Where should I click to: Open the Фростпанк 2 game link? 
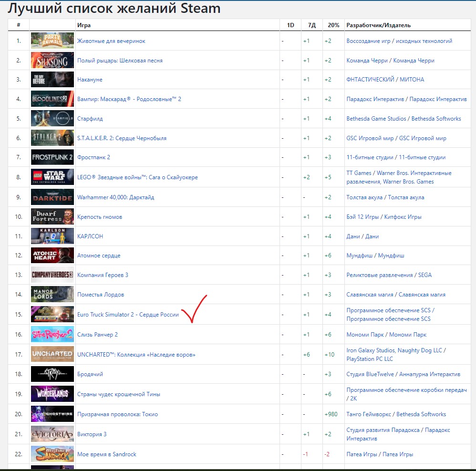[x=93, y=157]
